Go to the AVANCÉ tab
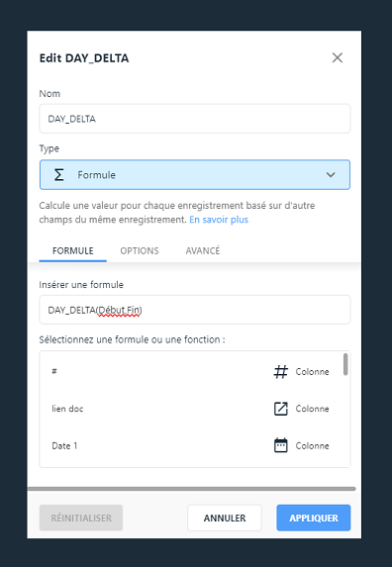The width and height of the screenshot is (392, 567). pyautogui.click(x=203, y=251)
